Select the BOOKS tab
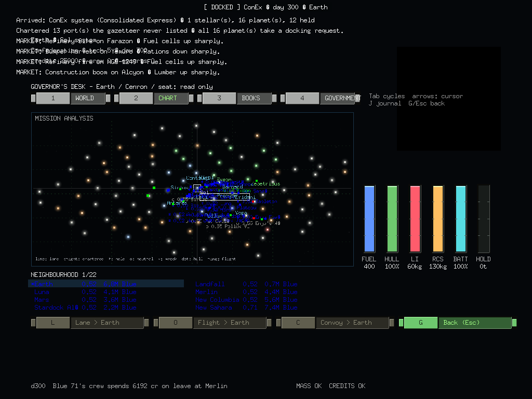This screenshot has width=532, height=399. pos(237,98)
